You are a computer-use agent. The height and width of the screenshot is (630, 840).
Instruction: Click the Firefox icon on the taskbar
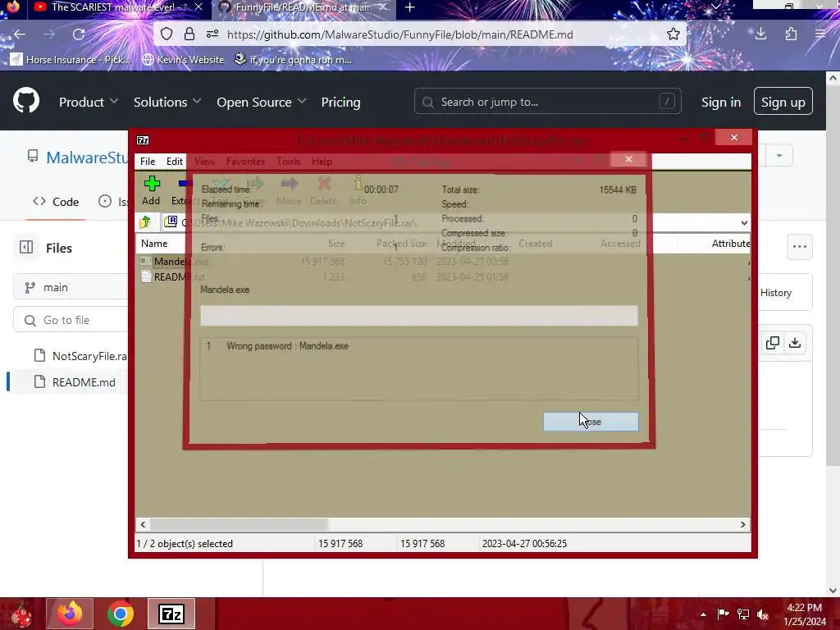70,614
